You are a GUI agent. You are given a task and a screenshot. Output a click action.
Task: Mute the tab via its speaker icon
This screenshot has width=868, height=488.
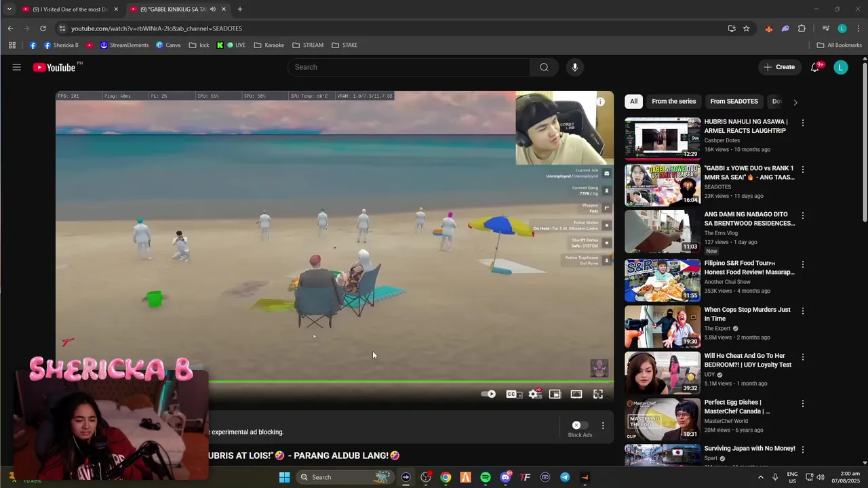[212, 9]
